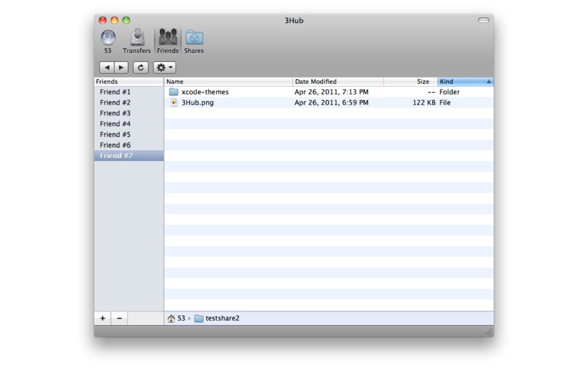
Task: Add a friend with the plus button
Action: (x=102, y=318)
